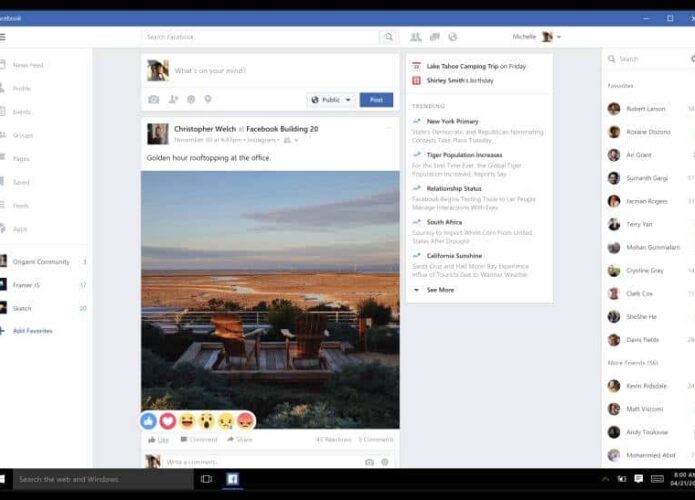Screen dimensions: 695x500
Task: Attach photo via comment camera icon
Action: click(x=369, y=462)
